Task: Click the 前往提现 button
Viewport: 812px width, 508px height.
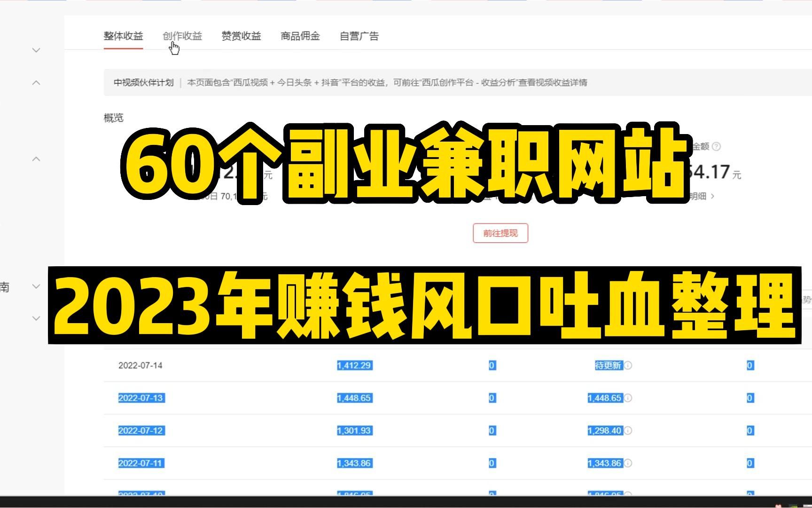Action: pyautogui.click(x=500, y=233)
